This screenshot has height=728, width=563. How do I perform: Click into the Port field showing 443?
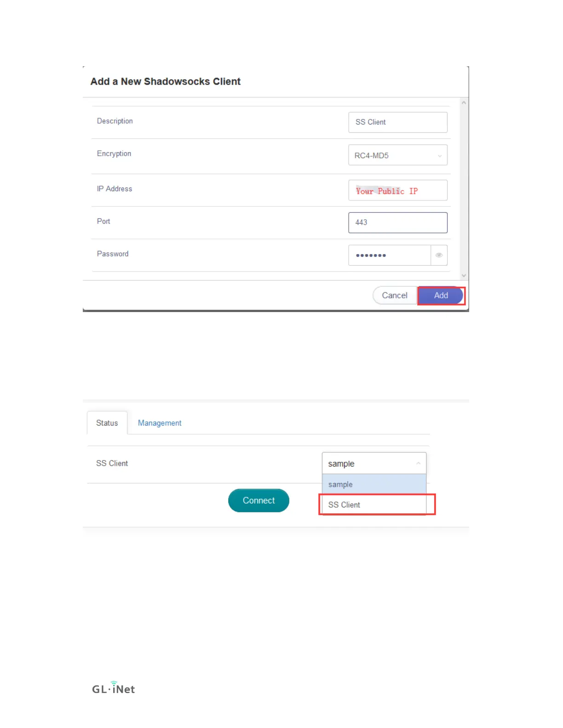[x=398, y=222]
